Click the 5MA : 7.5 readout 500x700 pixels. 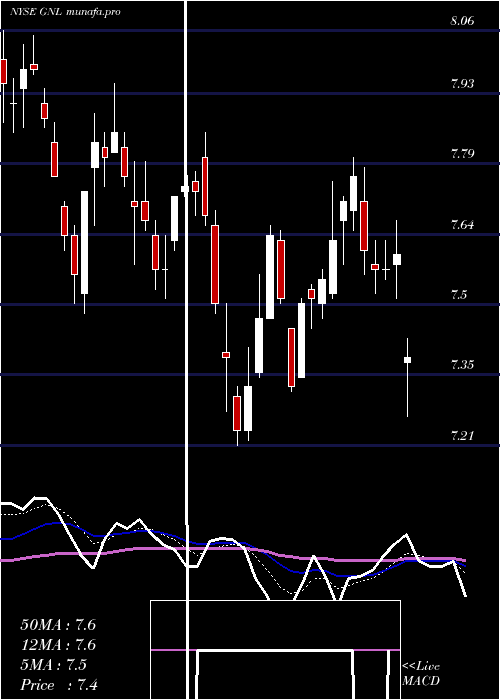coord(54,665)
